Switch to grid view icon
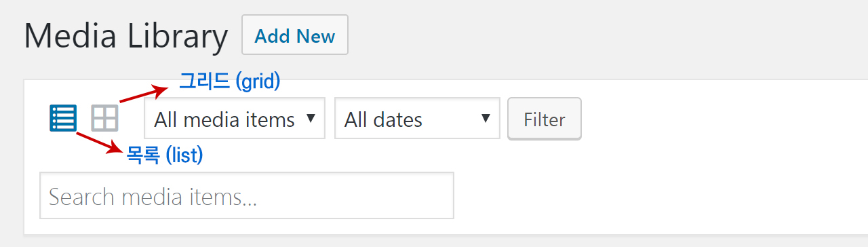Image resolution: width=868 pixels, height=247 pixels. pos(105,118)
